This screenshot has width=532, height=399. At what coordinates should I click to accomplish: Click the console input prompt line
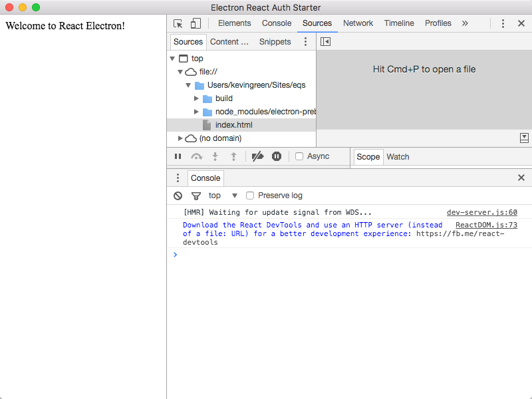(350, 255)
